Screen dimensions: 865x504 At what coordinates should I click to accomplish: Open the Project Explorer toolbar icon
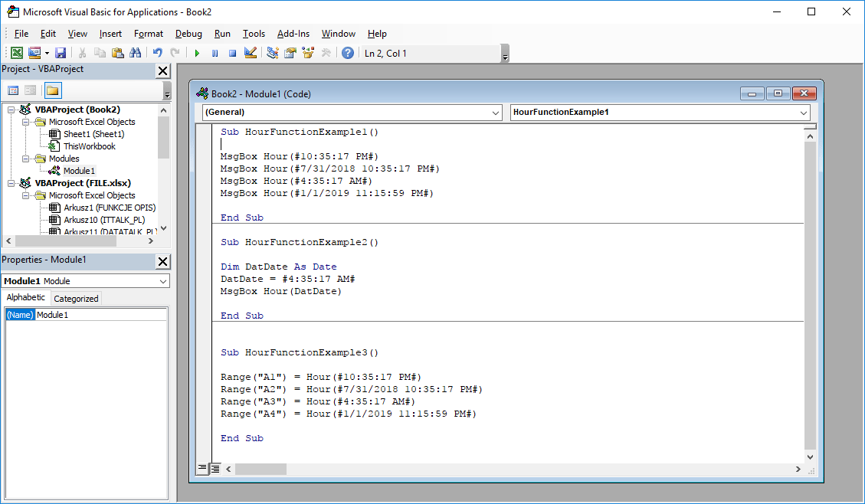(x=273, y=53)
